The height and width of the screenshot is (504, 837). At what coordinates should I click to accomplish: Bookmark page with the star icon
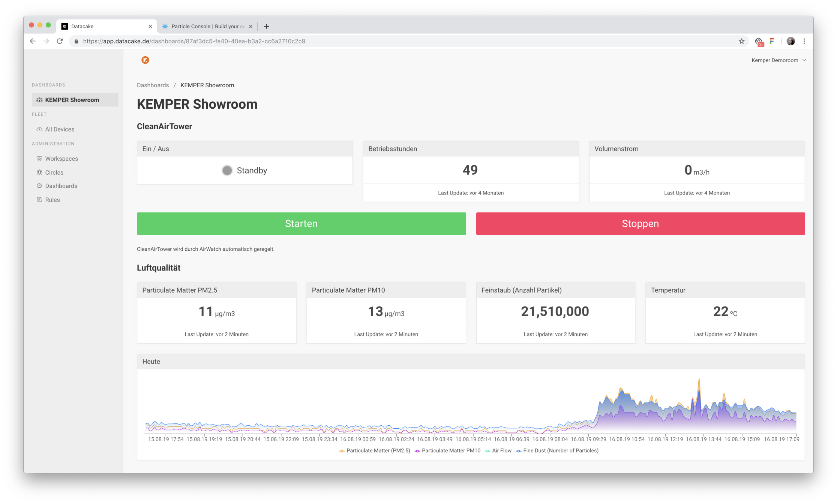[741, 41]
